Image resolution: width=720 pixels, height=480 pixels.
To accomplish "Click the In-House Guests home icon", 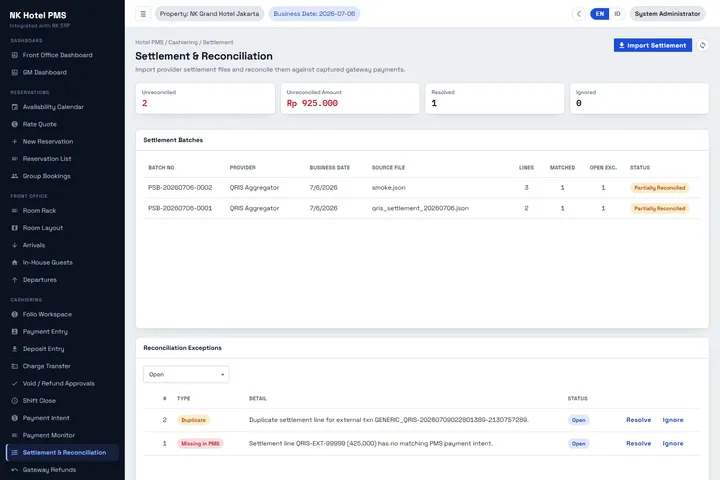I will [15, 263].
